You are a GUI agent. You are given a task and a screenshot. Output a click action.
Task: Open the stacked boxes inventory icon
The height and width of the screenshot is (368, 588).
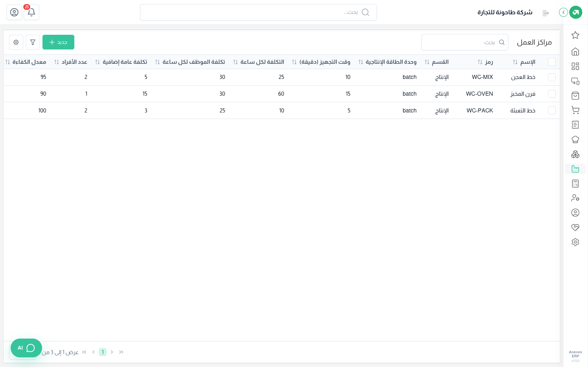point(575,154)
